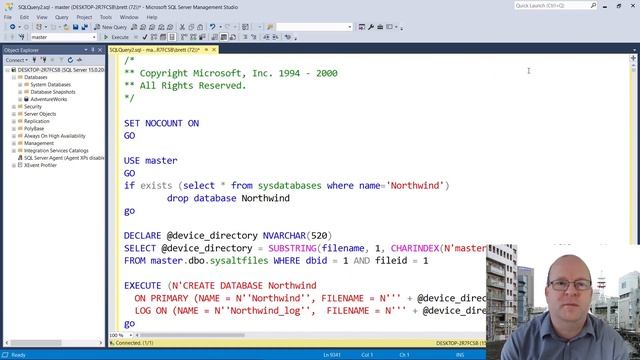
Task: Toggle Include Live Query Statistics icon
Action: (x=193, y=37)
